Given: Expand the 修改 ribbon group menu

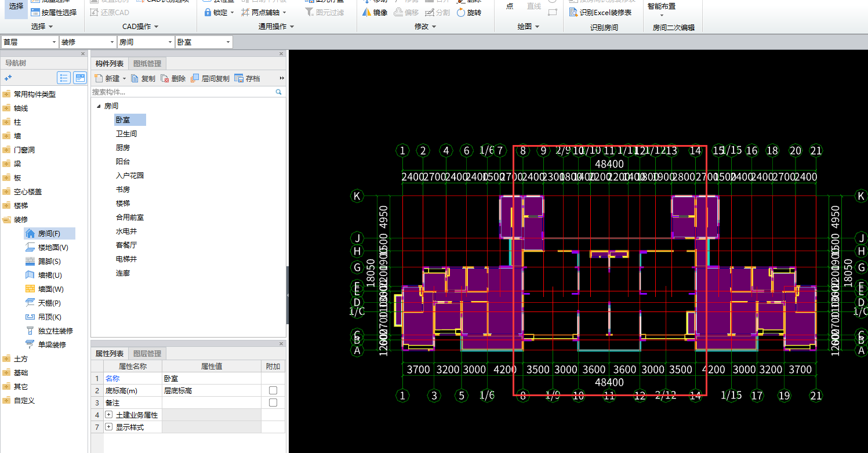Looking at the screenshot, I should 426,27.
